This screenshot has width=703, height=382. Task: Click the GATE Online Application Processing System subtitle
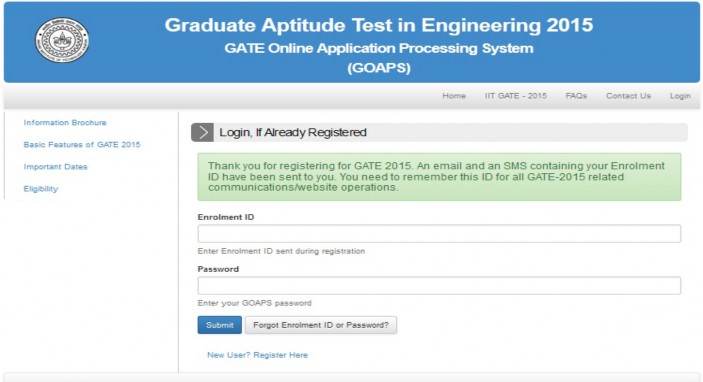click(x=379, y=48)
